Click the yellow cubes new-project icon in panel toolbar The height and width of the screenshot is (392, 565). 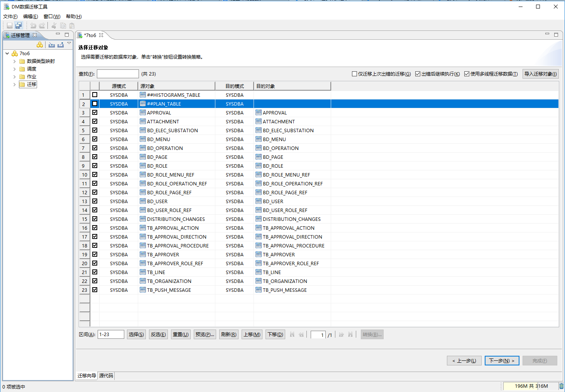40,45
